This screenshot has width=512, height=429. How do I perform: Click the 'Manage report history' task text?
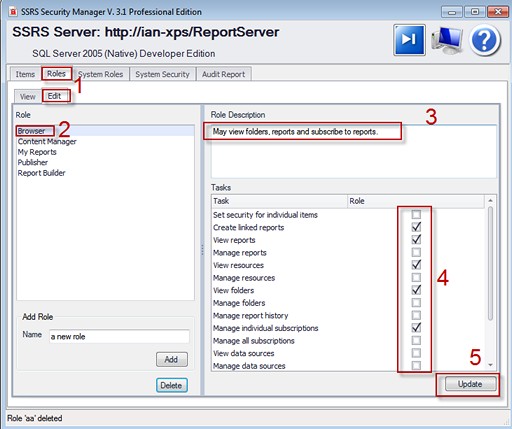click(251, 316)
